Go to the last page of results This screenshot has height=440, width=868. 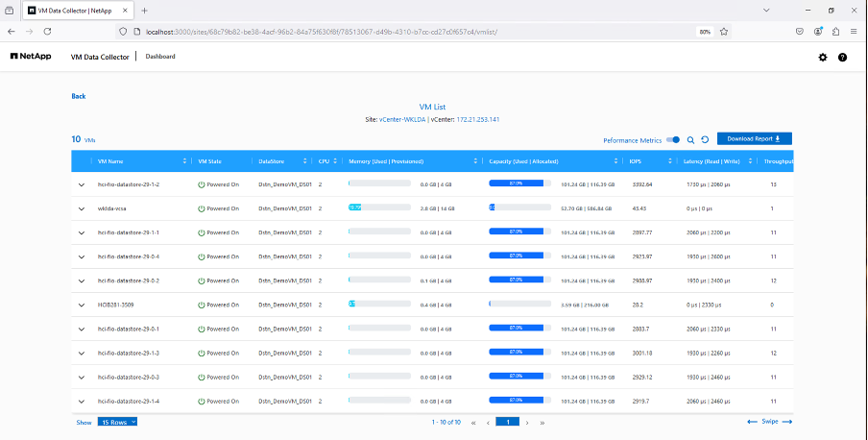542,422
